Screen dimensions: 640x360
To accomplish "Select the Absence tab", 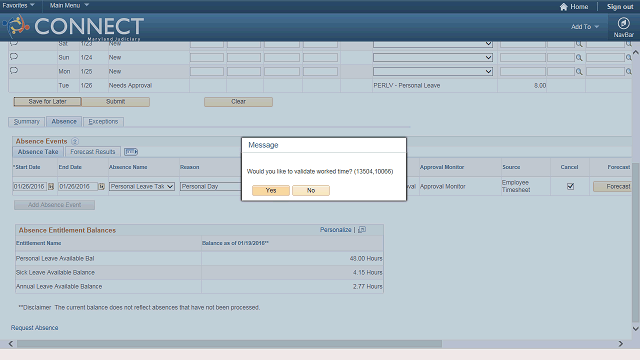I will pyautogui.click(x=64, y=122).
